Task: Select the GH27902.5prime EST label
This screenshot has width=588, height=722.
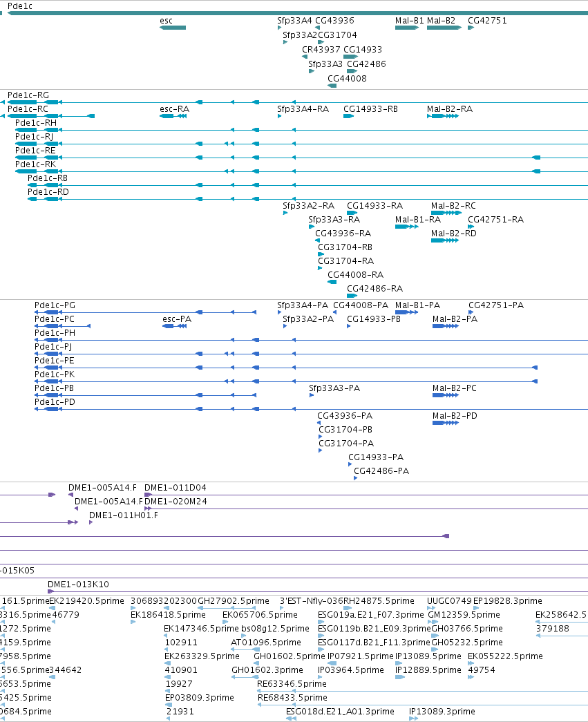Action: [x=234, y=601]
